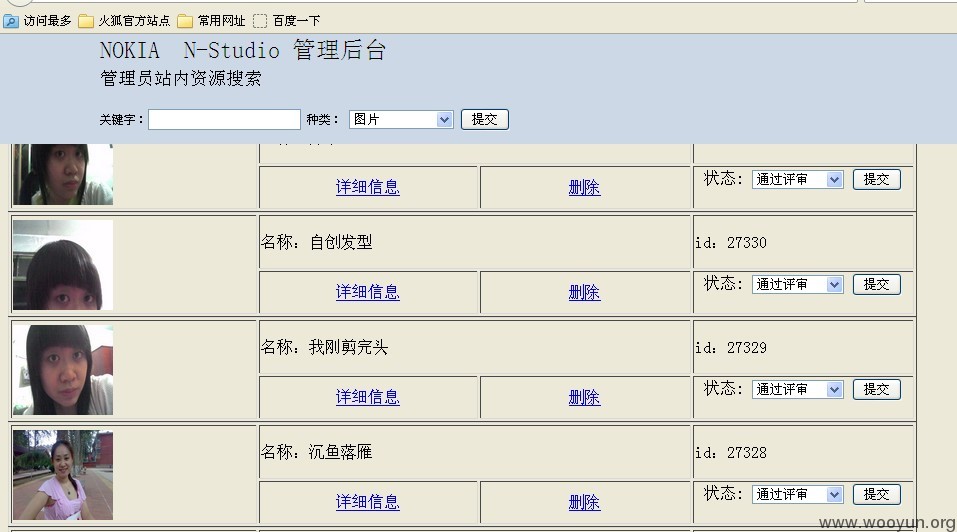This screenshot has height=532, width=957.
Task: Open status dropdown for id 27330
Action: [x=798, y=284]
